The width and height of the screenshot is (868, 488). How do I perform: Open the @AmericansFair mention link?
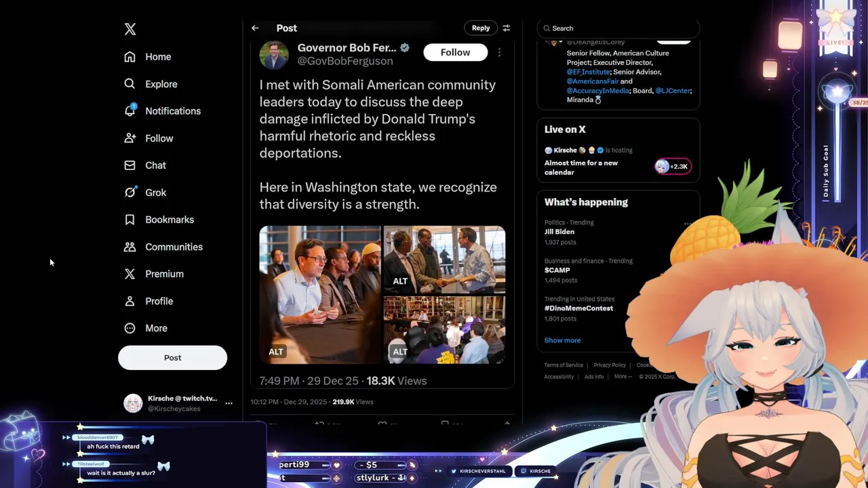(x=592, y=81)
